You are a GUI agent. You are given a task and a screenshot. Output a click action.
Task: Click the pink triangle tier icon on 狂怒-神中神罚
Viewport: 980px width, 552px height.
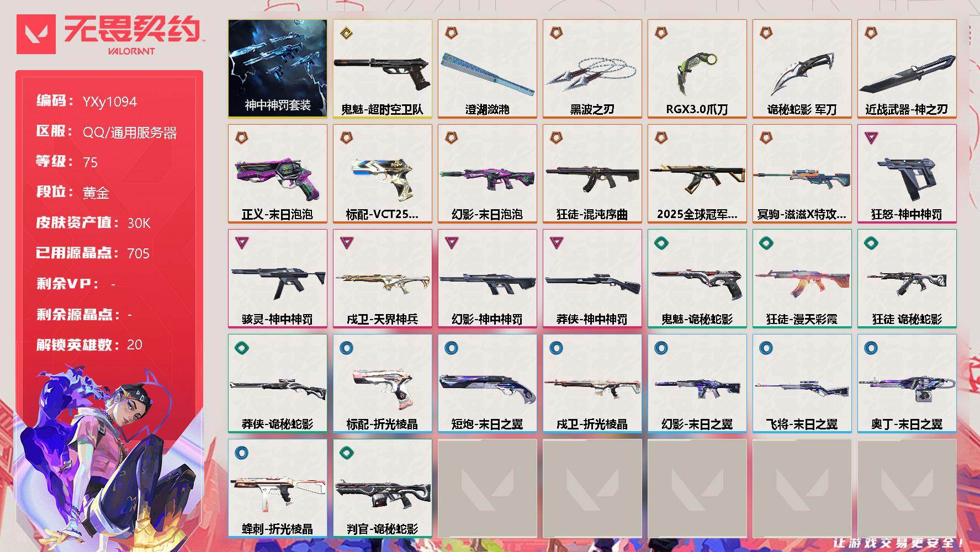tap(871, 137)
